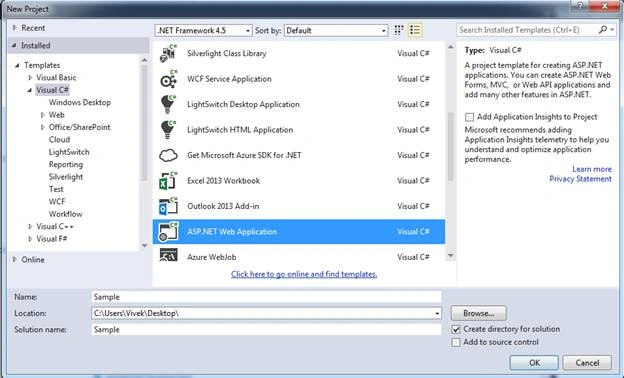This screenshot has height=378, width=624.
Task: Select Windows Desktop in the tree
Action: point(80,103)
